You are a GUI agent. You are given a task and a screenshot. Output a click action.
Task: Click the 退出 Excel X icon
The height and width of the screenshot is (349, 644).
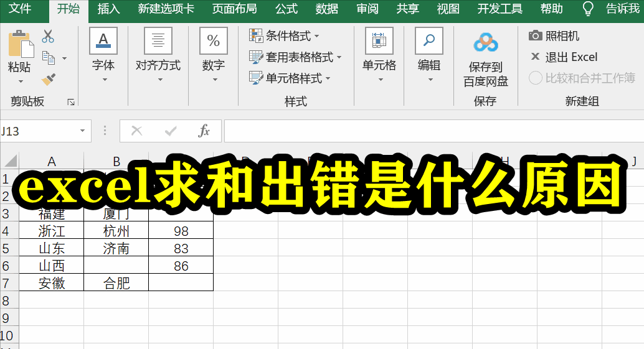tap(535, 57)
